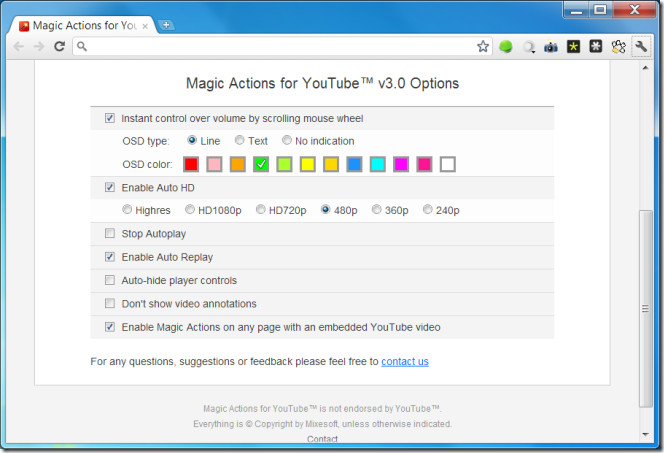Screen dimensions: 664x453
Task: Enable Auto-hide player controls
Action: tap(110, 280)
